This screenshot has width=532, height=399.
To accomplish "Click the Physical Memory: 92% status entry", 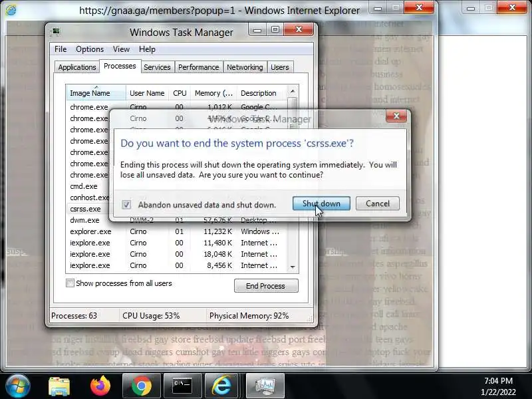I will tap(249, 315).
